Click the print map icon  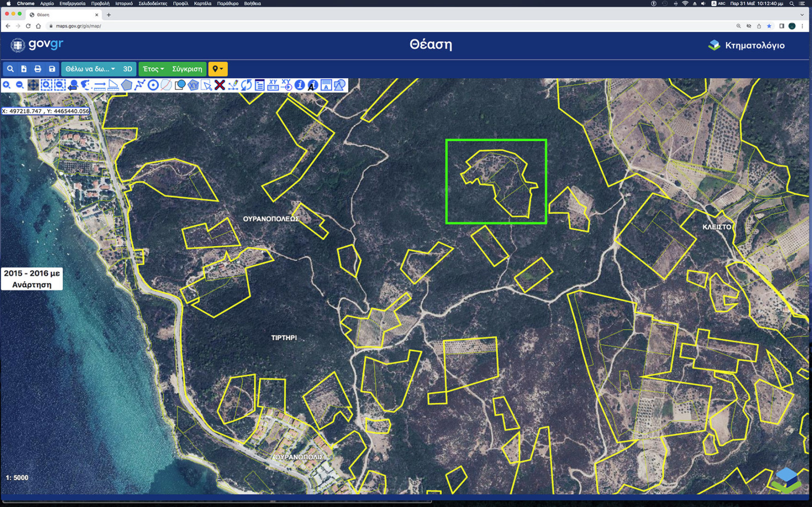point(38,69)
